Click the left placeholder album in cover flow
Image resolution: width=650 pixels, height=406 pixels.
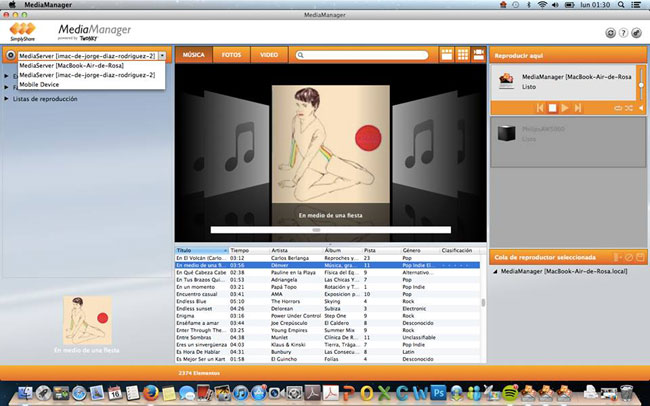click(236, 144)
